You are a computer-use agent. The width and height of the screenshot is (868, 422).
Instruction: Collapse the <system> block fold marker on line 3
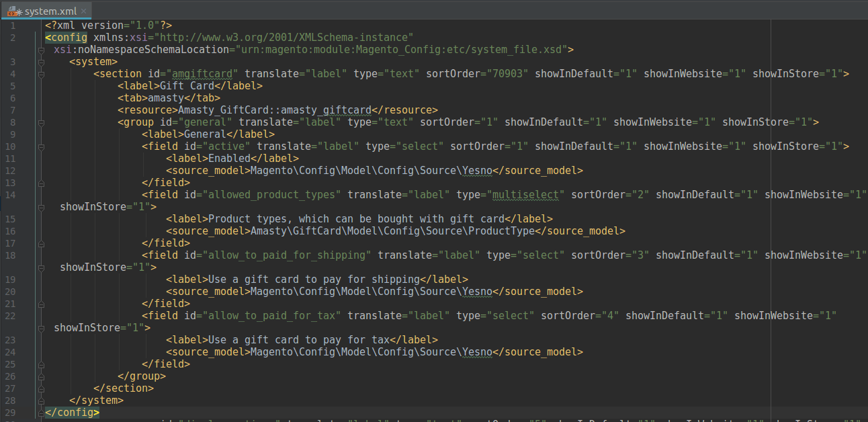(x=41, y=62)
